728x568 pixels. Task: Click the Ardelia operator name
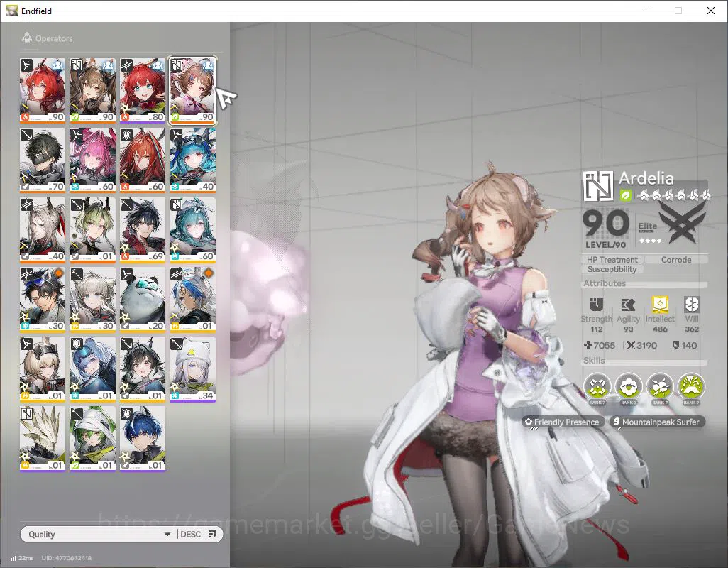click(x=646, y=178)
